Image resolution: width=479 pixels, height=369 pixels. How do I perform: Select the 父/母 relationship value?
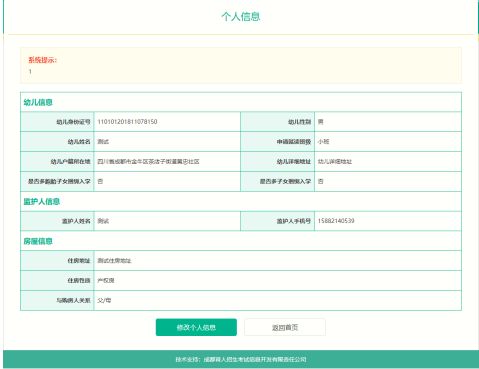click(x=104, y=300)
